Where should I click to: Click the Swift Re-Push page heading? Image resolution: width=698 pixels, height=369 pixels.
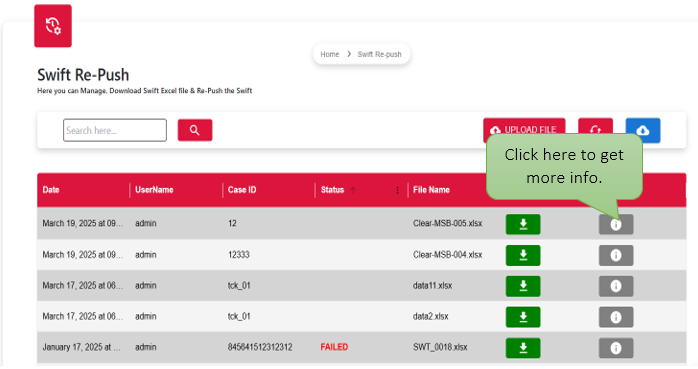(x=83, y=75)
